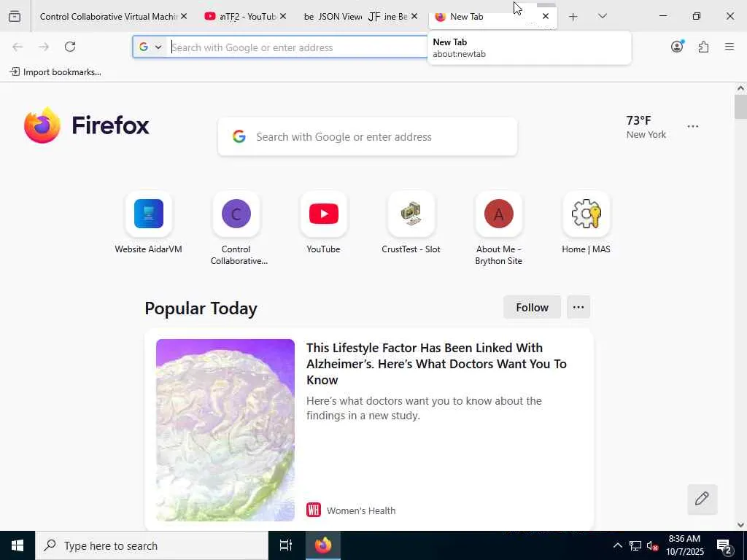Screen dimensions: 747x560
Task: Open the Extensions puzzle icon
Action: coord(703,47)
